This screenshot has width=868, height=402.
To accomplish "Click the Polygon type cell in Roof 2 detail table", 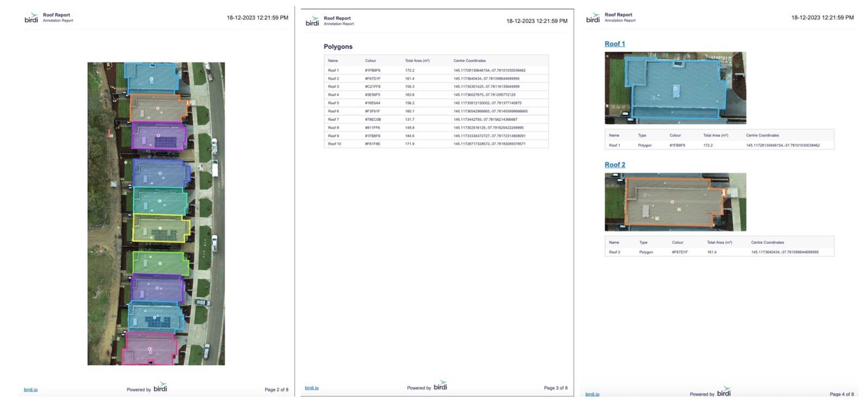I will pyautogui.click(x=646, y=252).
